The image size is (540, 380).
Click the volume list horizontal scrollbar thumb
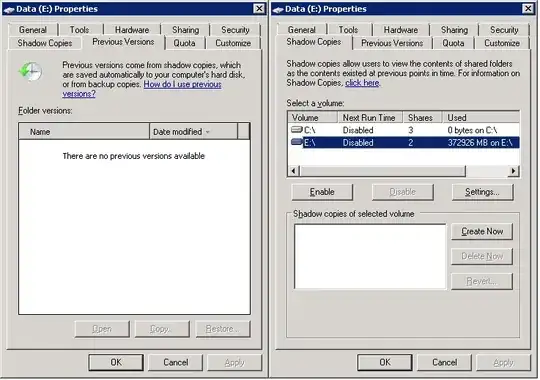[383, 171]
